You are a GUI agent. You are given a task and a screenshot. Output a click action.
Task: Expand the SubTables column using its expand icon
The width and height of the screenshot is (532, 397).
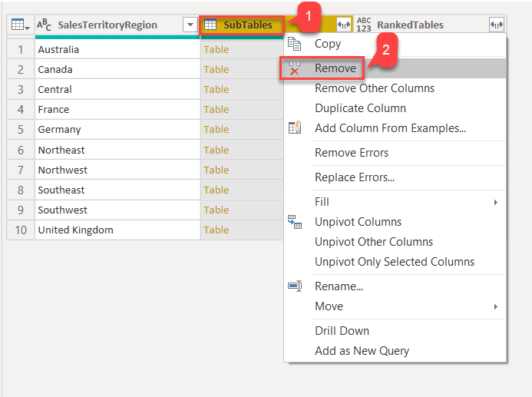(343, 25)
